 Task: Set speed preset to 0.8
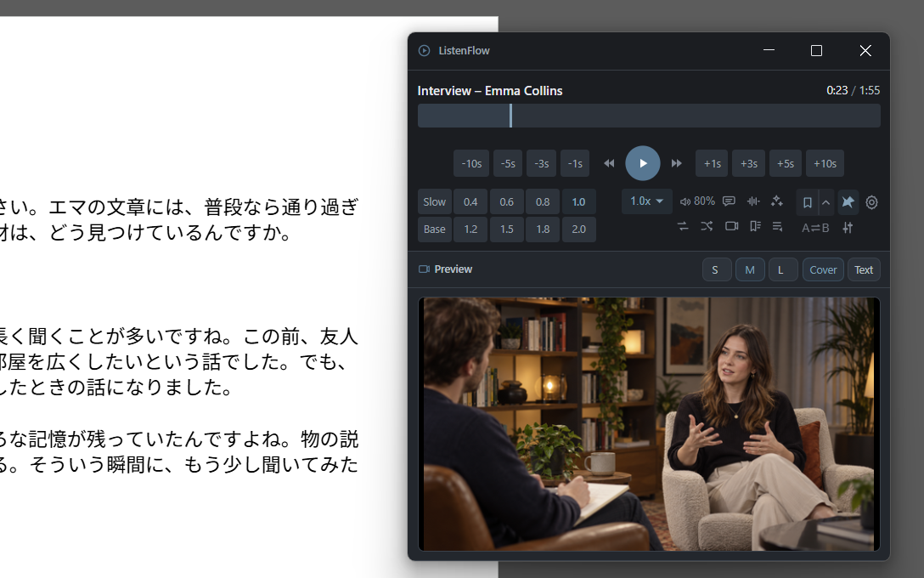coord(542,201)
